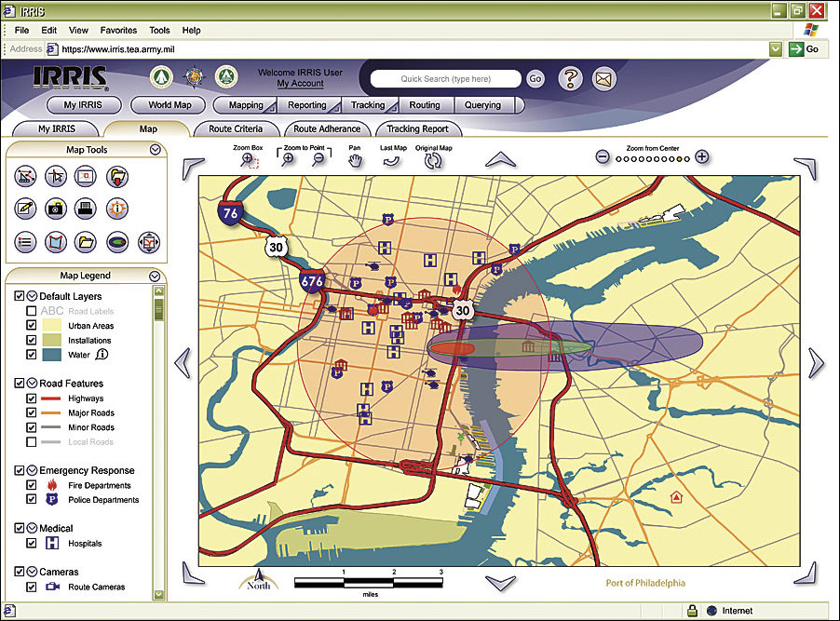Open the address bar dropdown arrow
This screenshot has width=840, height=621.
tap(775, 49)
